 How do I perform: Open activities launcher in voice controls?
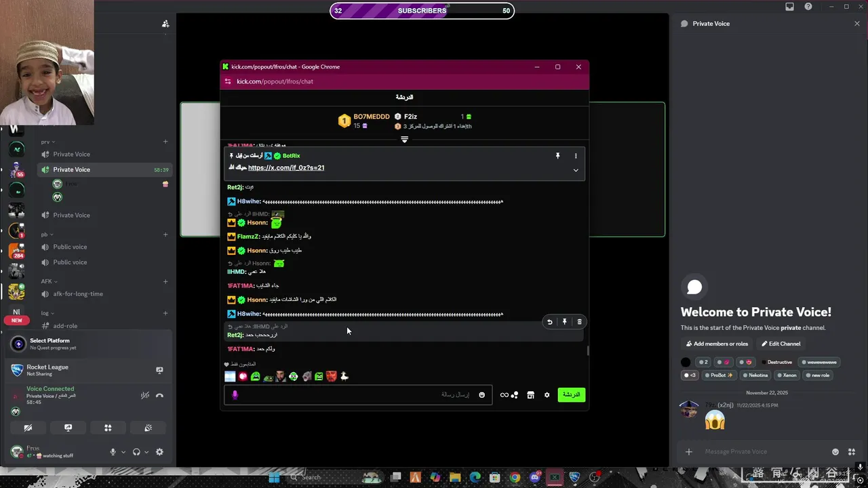(108, 428)
